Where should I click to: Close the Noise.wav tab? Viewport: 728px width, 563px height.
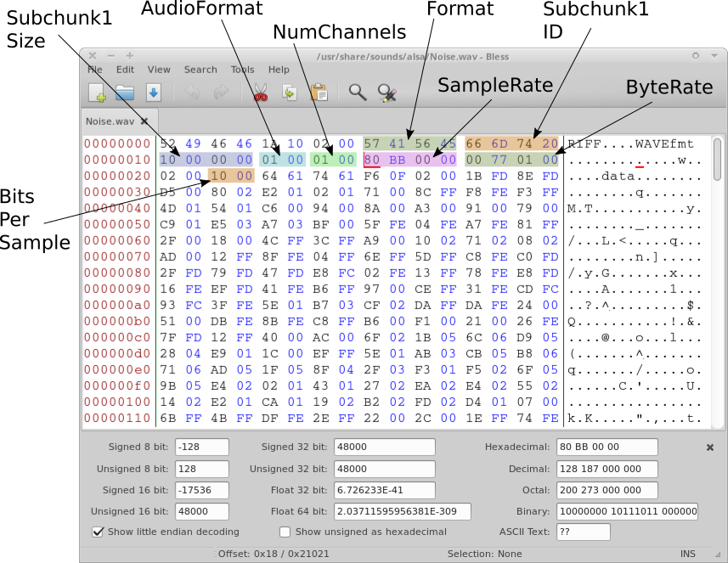pyautogui.click(x=144, y=121)
